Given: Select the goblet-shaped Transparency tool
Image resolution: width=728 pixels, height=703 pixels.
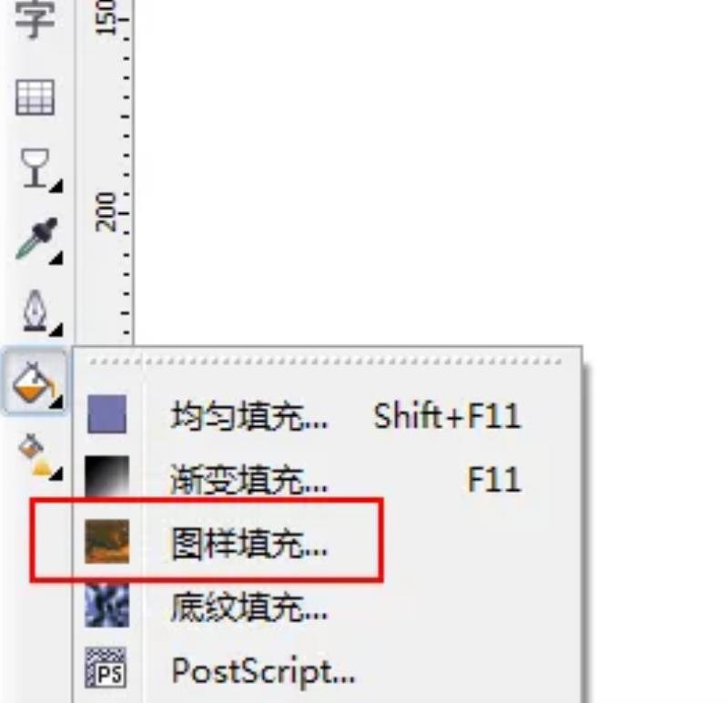Looking at the screenshot, I should 35,168.
